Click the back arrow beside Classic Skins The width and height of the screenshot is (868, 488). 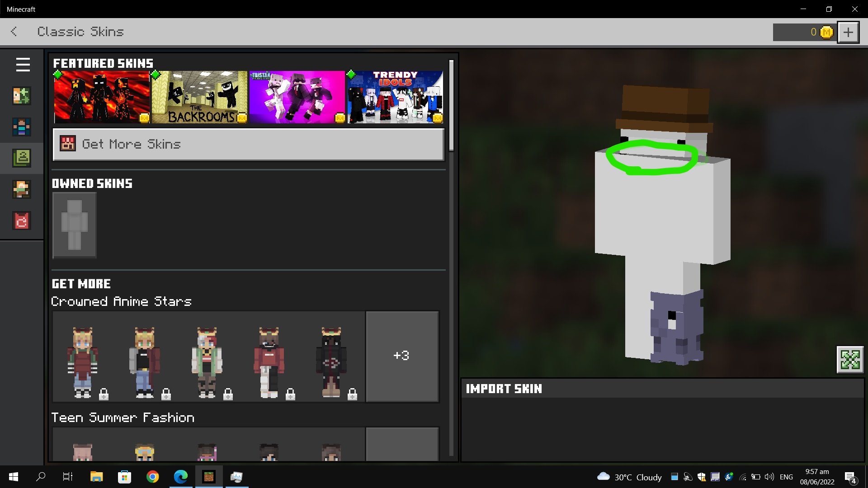click(14, 32)
